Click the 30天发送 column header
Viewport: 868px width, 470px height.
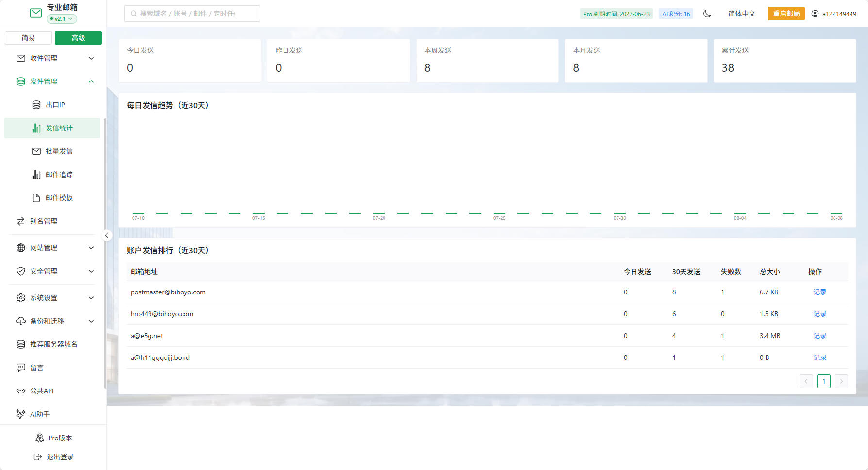686,272
